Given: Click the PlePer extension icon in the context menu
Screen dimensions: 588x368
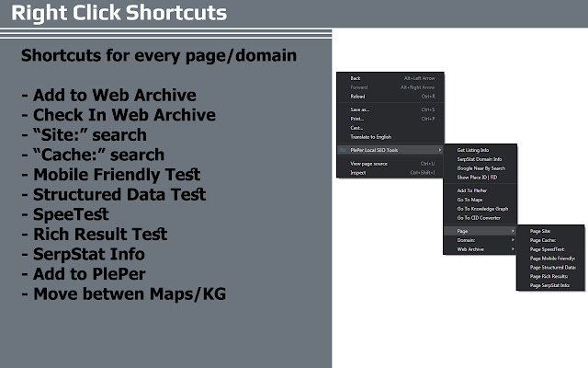Looking at the screenshot, I should 343,150.
